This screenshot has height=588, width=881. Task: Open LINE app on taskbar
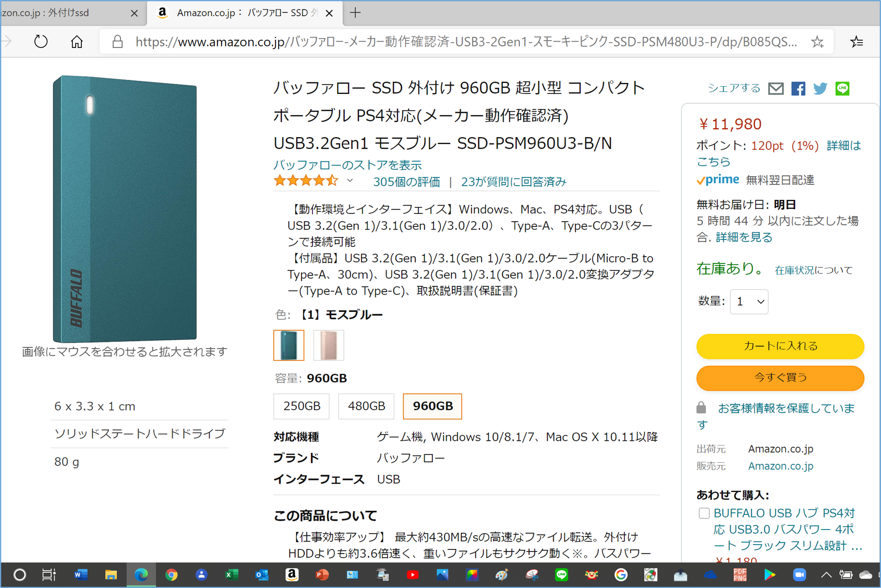click(561, 575)
